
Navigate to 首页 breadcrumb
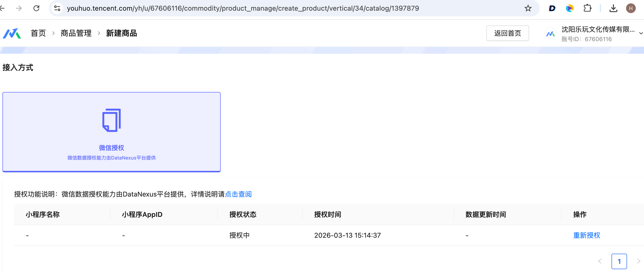click(x=38, y=33)
